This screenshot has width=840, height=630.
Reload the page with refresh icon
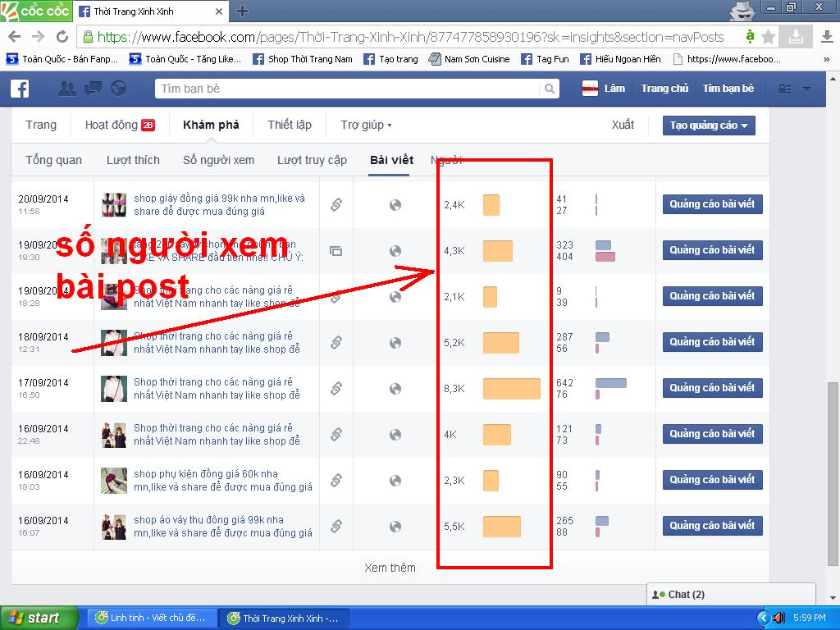click(62, 36)
